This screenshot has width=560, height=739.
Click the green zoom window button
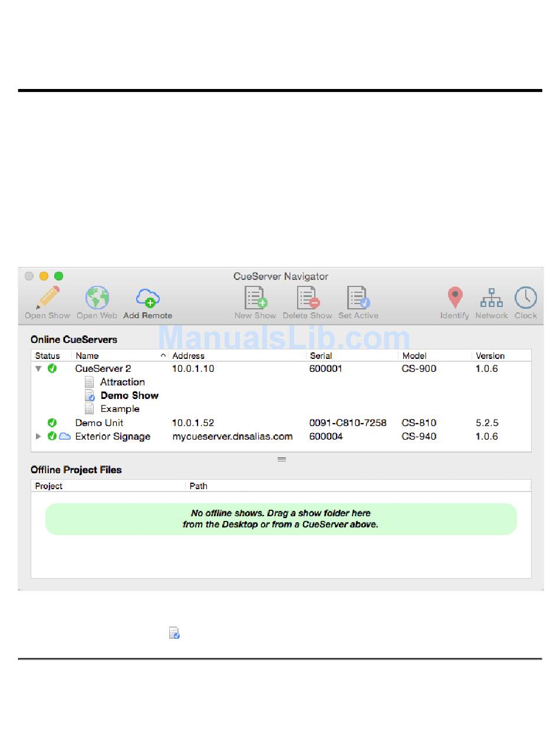click(58, 276)
